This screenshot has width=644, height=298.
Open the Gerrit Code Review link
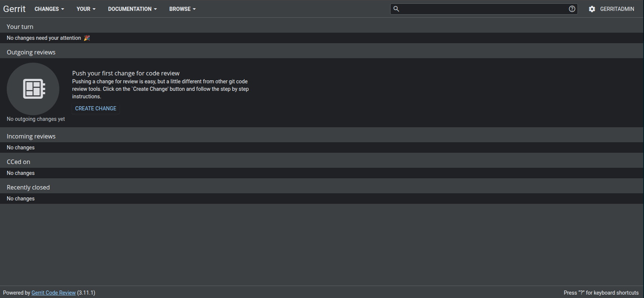coord(54,293)
